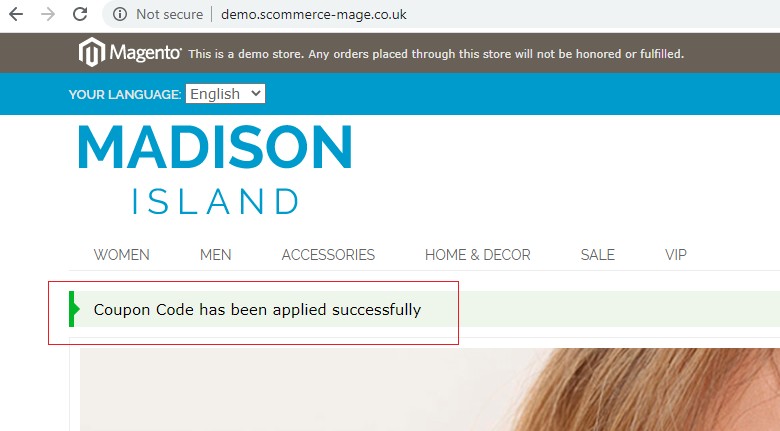Image resolution: width=780 pixels, height=431 pixels.
Task: Focus the address bar with demo.scommerce-mage.co.uk
Action: coord(314,14)
